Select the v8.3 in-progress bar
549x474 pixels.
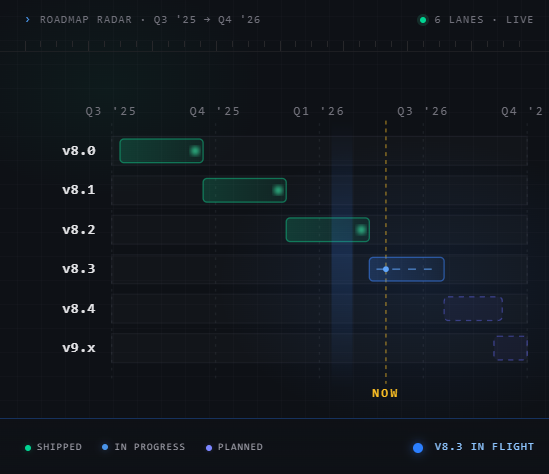point(407,269)
